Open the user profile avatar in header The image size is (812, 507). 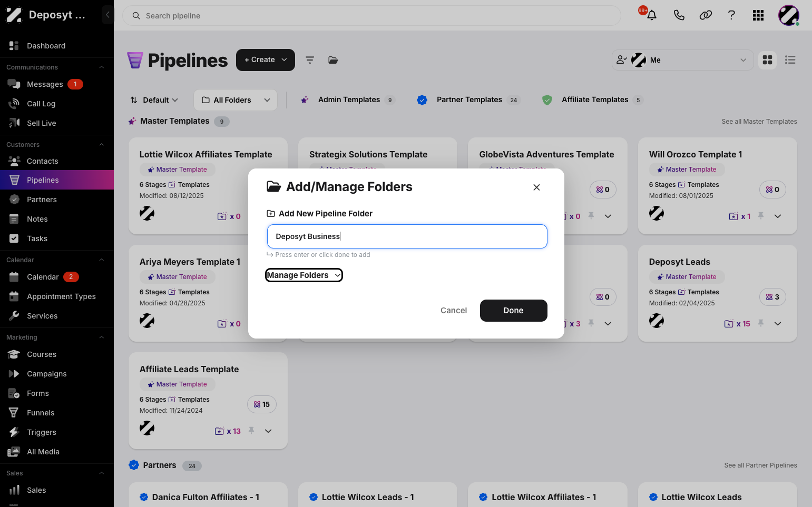(789, 15)
